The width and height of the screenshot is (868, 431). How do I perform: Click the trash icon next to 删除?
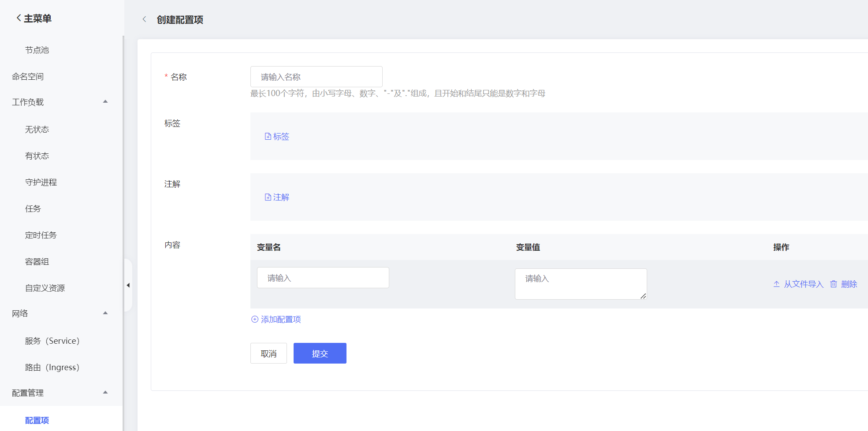(833, 284)
